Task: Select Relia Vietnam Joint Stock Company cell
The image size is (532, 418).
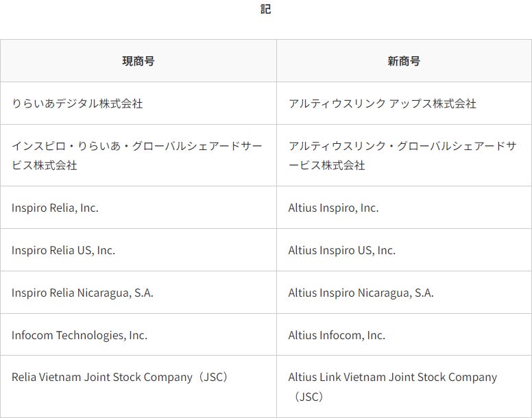Action: pyautogui.click(x=120, y=377)
